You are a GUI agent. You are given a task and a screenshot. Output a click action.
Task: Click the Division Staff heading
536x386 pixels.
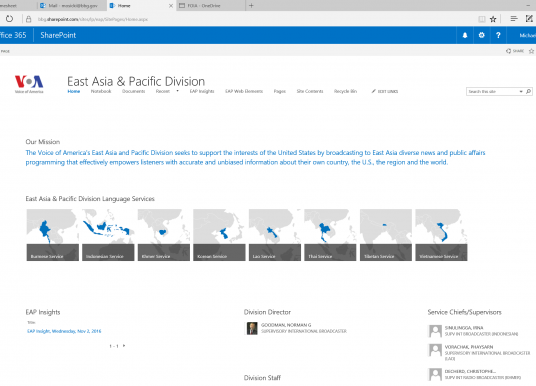pos(262,378)
